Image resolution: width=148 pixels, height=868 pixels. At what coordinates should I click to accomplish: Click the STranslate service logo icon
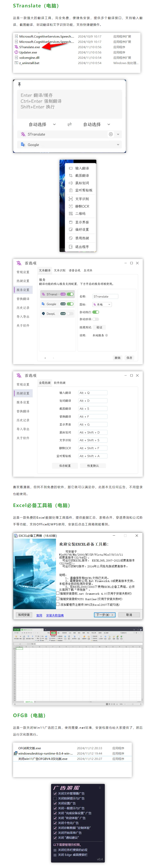point(23,134)
